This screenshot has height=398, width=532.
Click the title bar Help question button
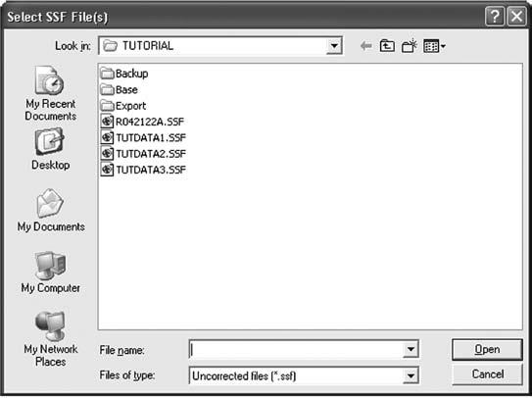pos(495,17)
